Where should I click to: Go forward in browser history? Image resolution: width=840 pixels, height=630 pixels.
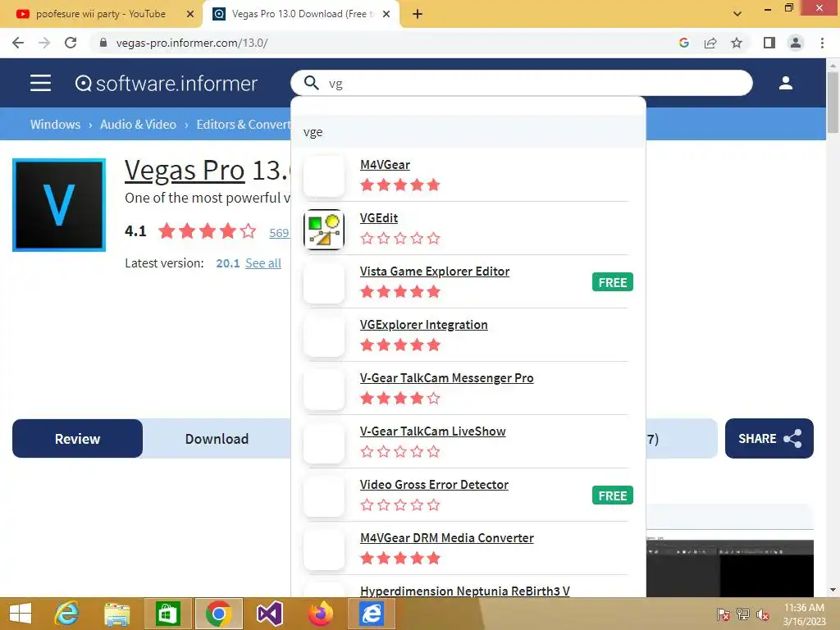click(44, 43)
